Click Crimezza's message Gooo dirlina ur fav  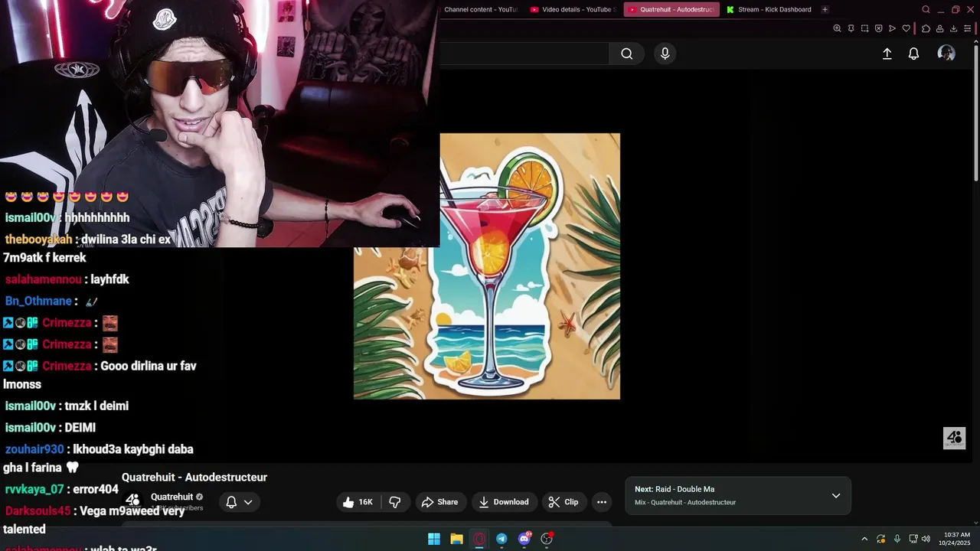[x=149, y=367]
